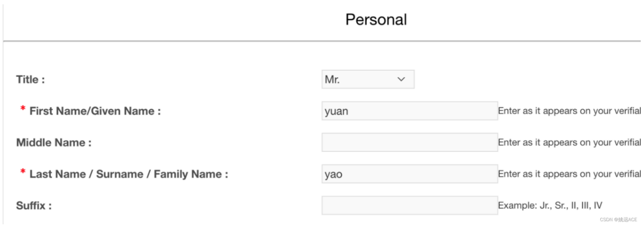Viewport: 644px width, 227px height.
Task: Click the Middle Name label
Action: pos(53,143)
